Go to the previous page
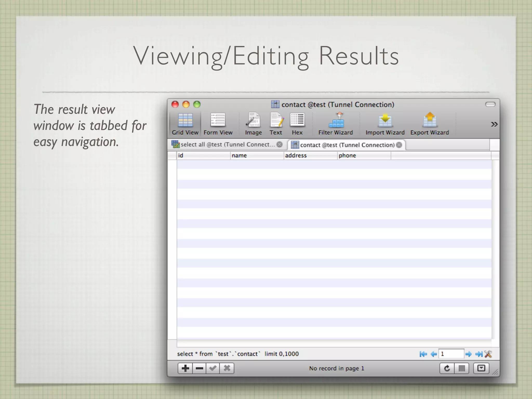 coord(434,354)
